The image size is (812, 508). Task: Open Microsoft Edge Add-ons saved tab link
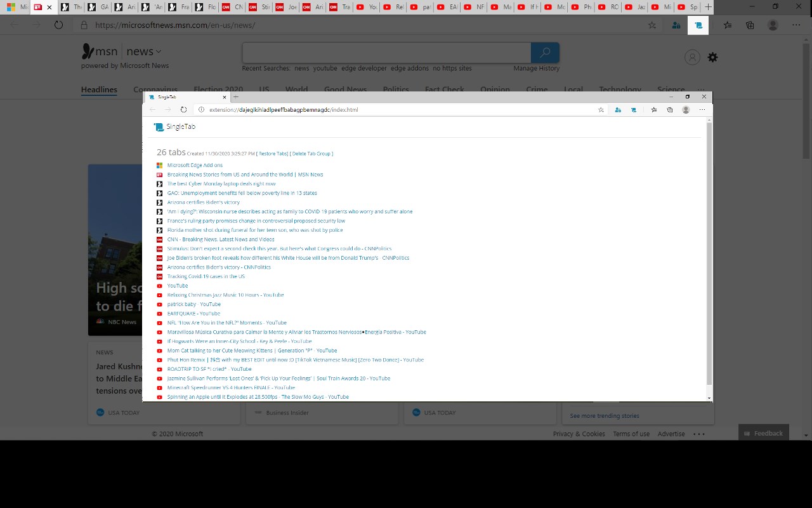coord(195,165)
